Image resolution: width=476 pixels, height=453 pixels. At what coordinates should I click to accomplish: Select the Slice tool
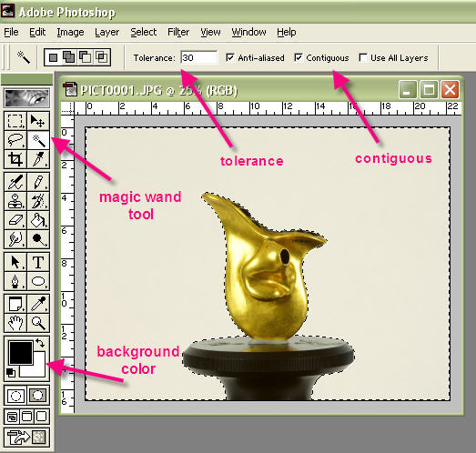[x=38, y=159]
